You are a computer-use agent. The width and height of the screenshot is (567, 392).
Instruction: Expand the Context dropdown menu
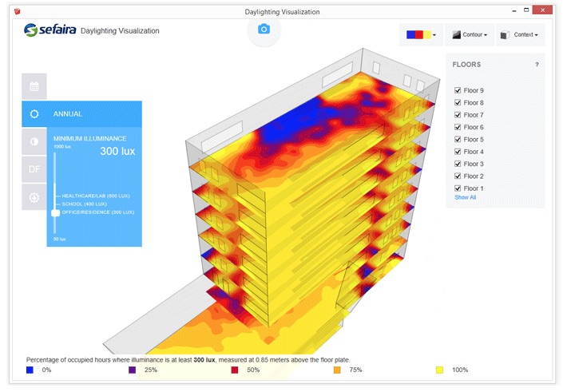click(521, 34)
